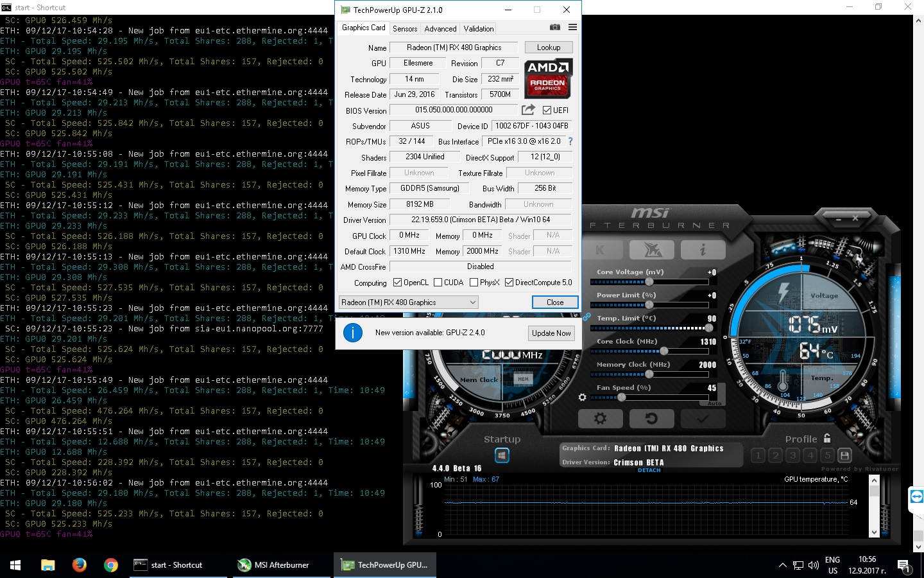Open the Afterburner info (i) button

coord(703,250)
